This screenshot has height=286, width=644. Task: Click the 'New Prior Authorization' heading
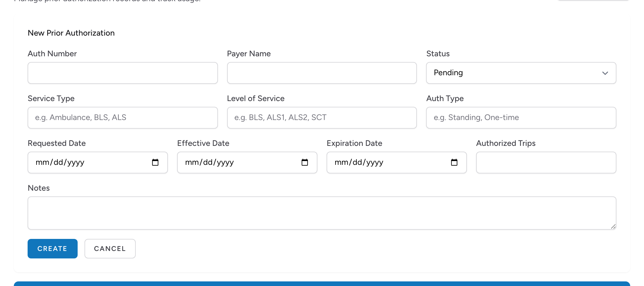point(71,33)
